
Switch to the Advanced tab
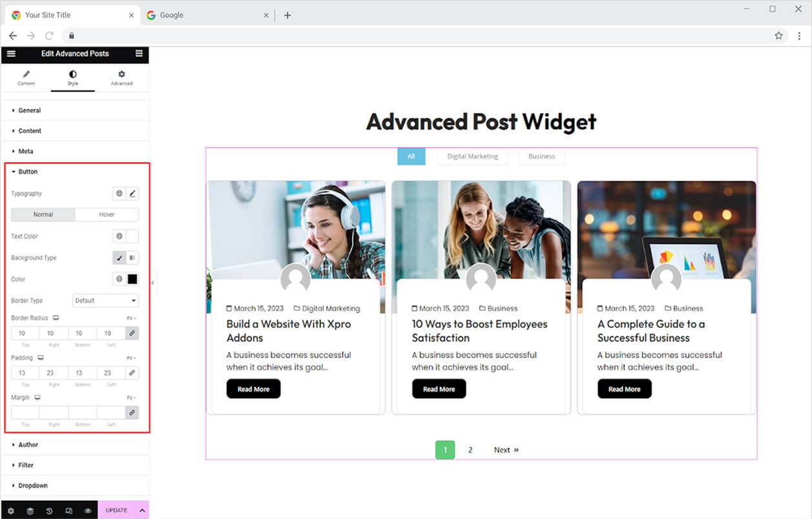121,78
